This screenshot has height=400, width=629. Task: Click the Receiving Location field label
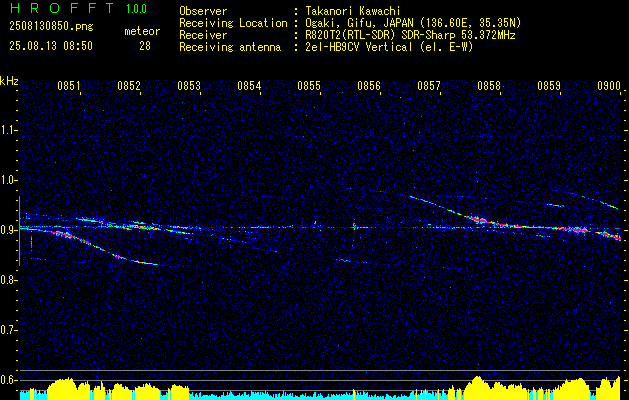(x=233, y=23)
